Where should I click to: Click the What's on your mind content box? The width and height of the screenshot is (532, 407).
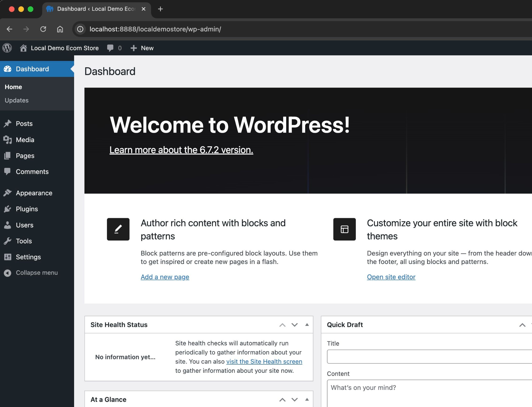(429, 393)
